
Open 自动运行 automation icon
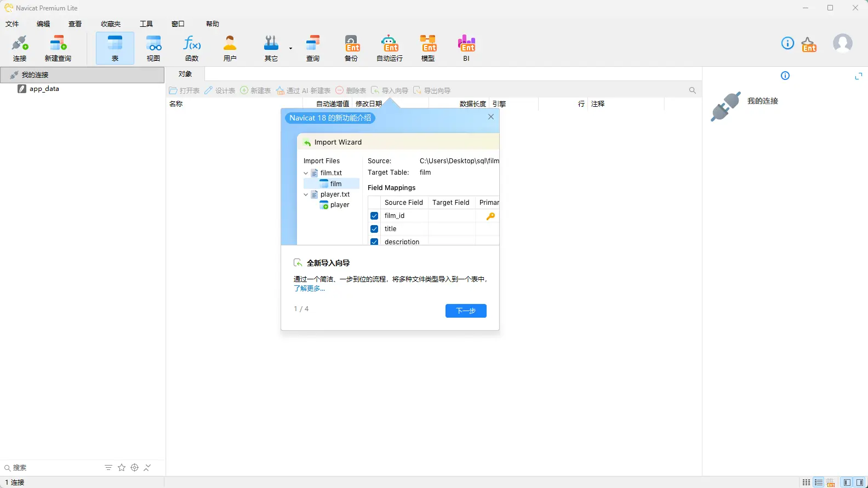390,48
